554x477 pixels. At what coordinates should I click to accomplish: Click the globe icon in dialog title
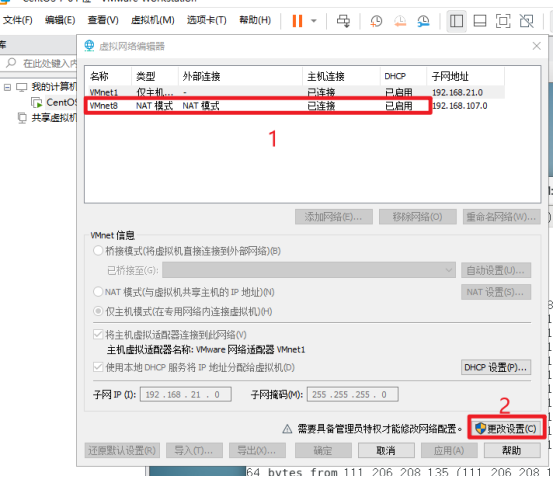coord(89,46)
